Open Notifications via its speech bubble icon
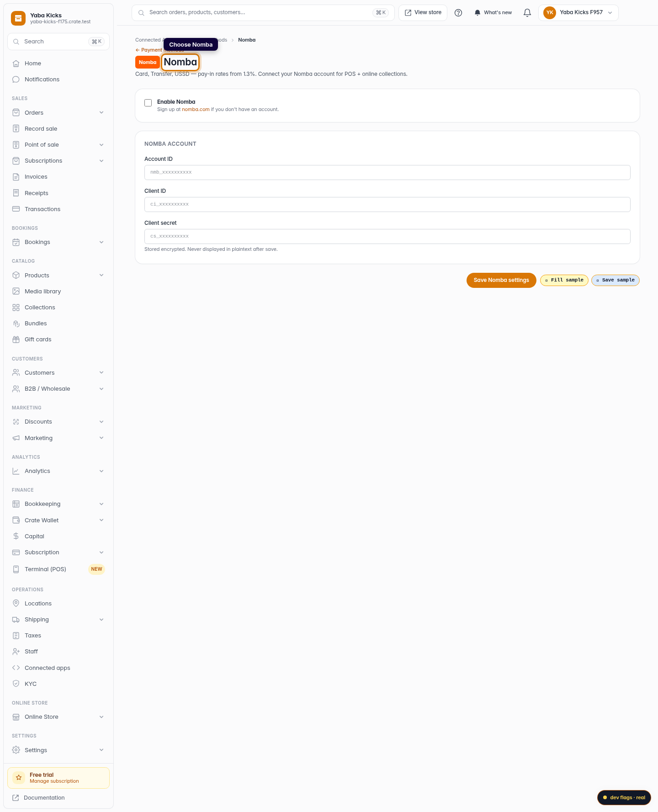Screen dimensions: 658x812 pyautogui.click(x=16, y=80)
